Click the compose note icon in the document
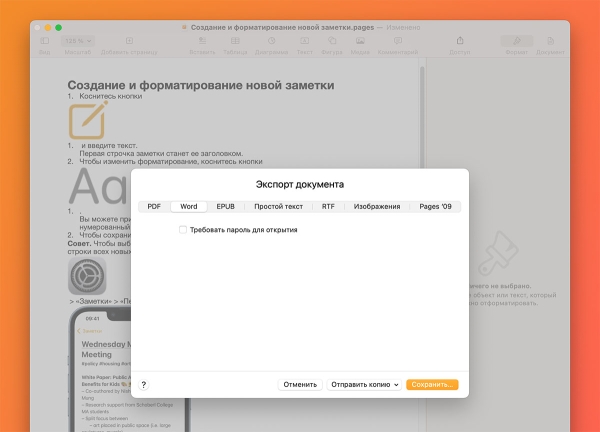Screen dimensions: 600x432 tap(88, 120)
